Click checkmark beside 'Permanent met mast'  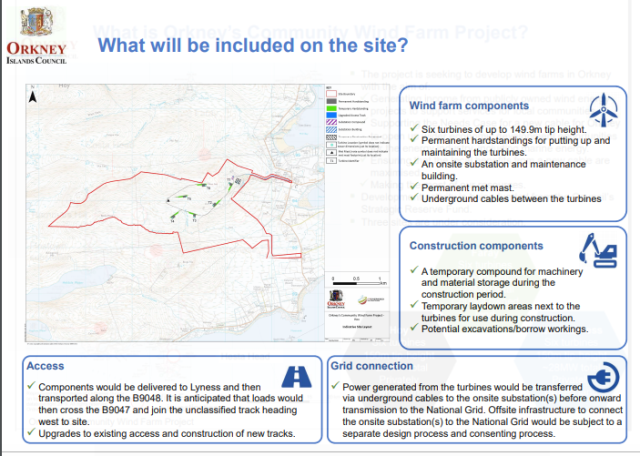coord(414,187)
